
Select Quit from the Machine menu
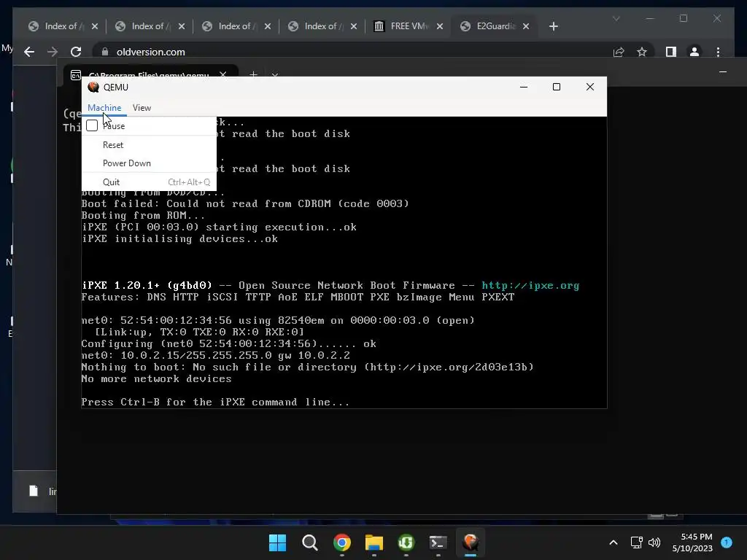tap(149, 182)
